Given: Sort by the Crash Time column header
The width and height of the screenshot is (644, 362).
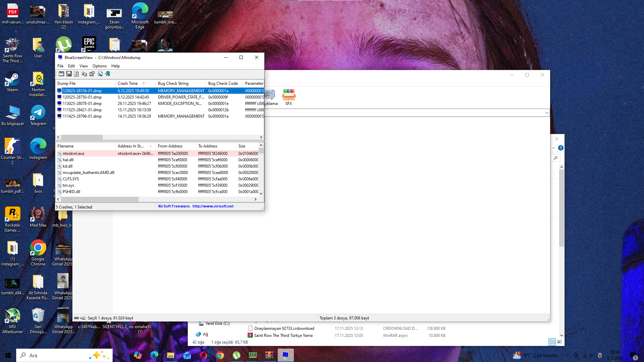Looking at the screenshot, I should [x=128, y=83].
